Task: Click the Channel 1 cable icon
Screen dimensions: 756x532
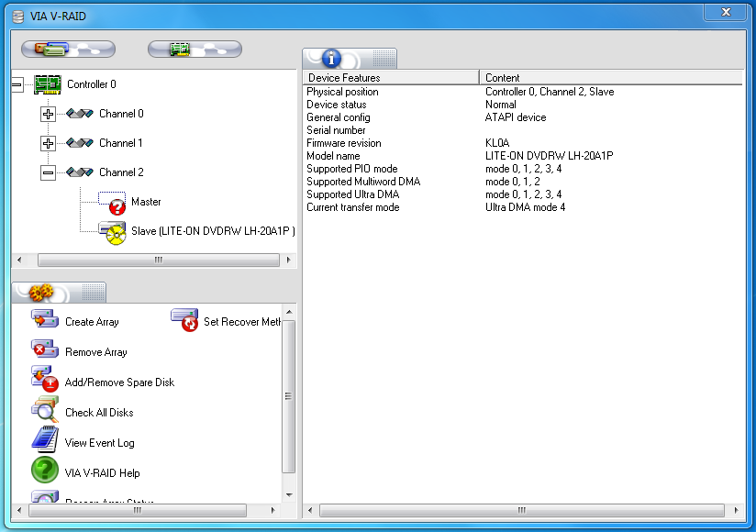Action: pos(80,143)
